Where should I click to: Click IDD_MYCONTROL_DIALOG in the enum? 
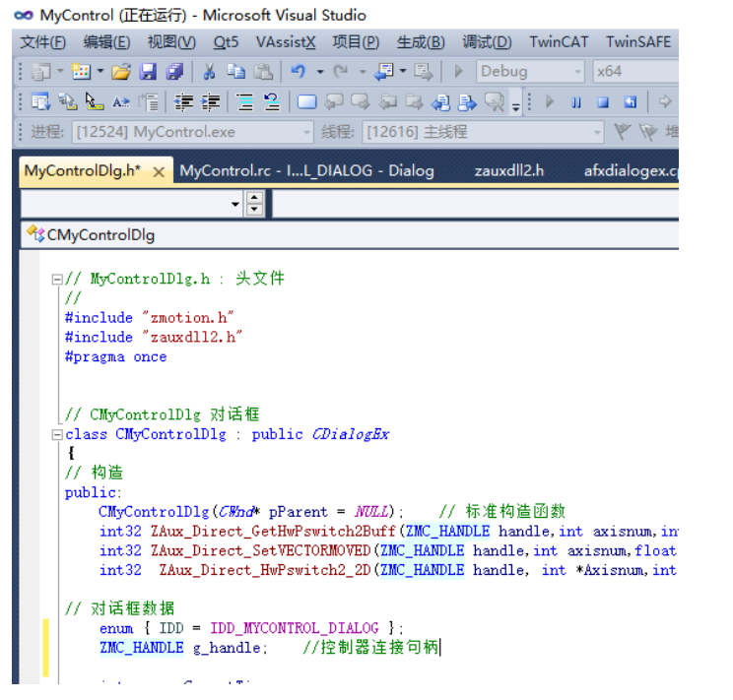tap(295, 628)
